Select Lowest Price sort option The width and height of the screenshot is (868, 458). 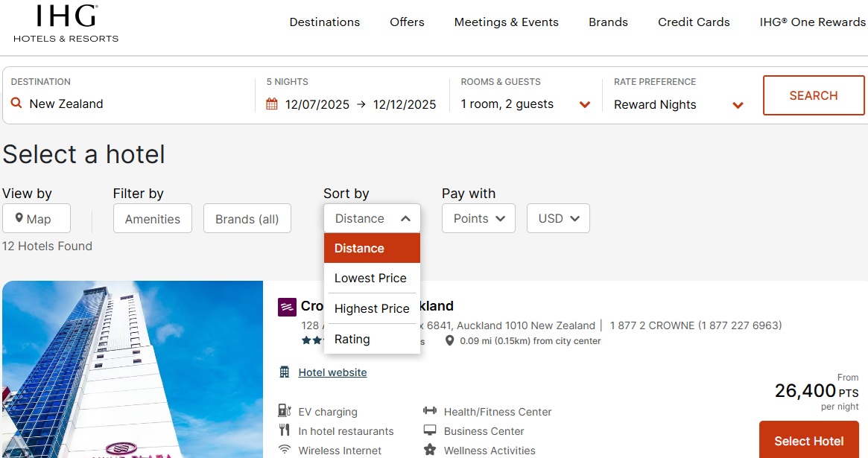coord(372,279)
